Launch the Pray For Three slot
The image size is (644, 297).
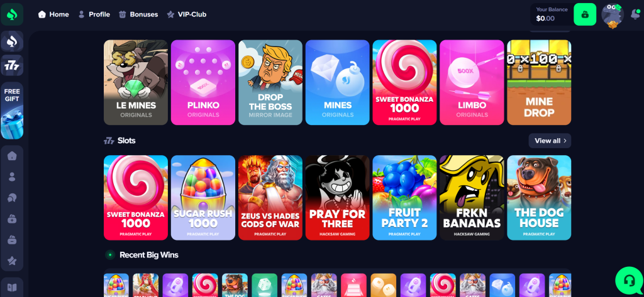point(338,198)
